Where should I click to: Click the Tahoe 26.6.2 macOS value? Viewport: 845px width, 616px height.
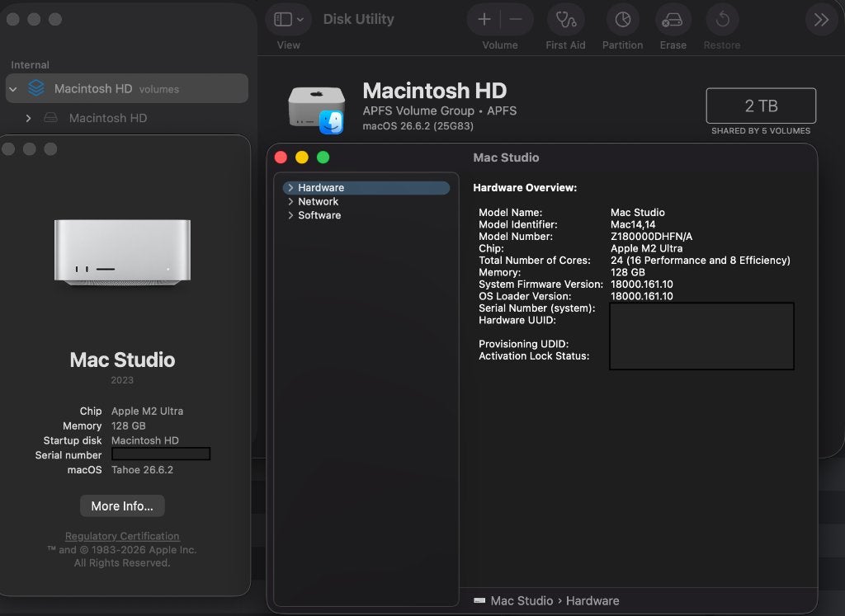tap(142, 470)
